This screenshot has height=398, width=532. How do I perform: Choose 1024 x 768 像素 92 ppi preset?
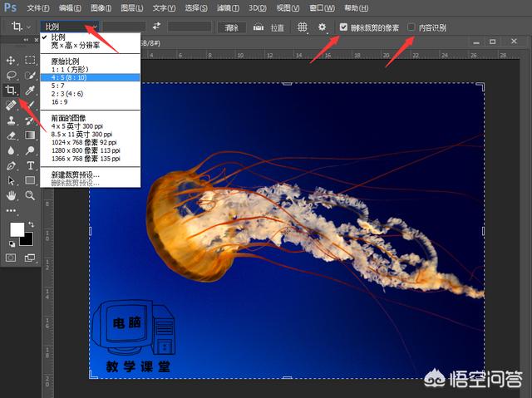(x=91, y=142)
